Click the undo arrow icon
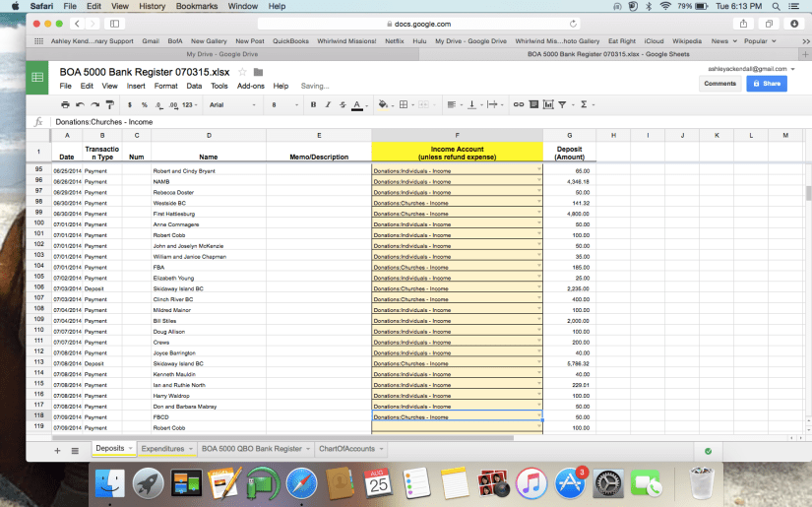 click(x=81, y=104)
